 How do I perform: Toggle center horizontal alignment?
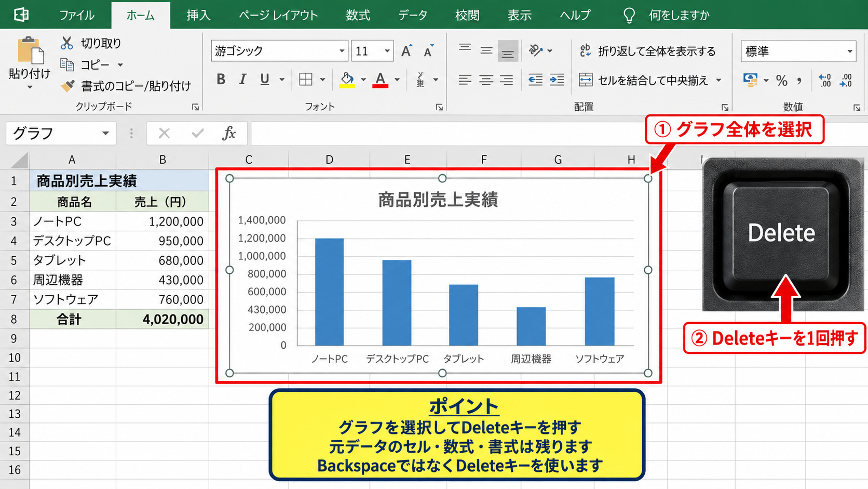pyautogui.click(x=486, y=80)
